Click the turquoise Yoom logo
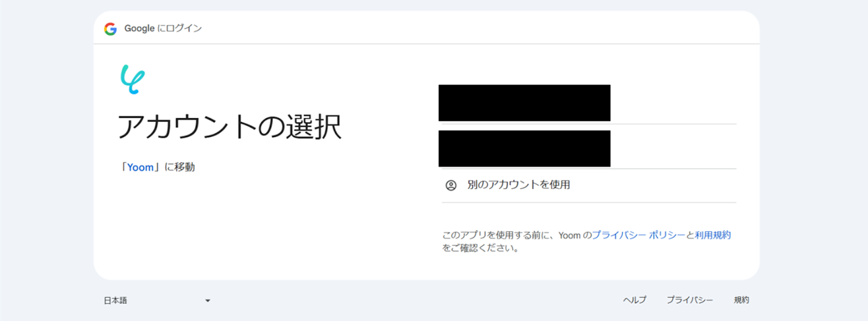The image size is (868, 321). (x=132, y=79)
